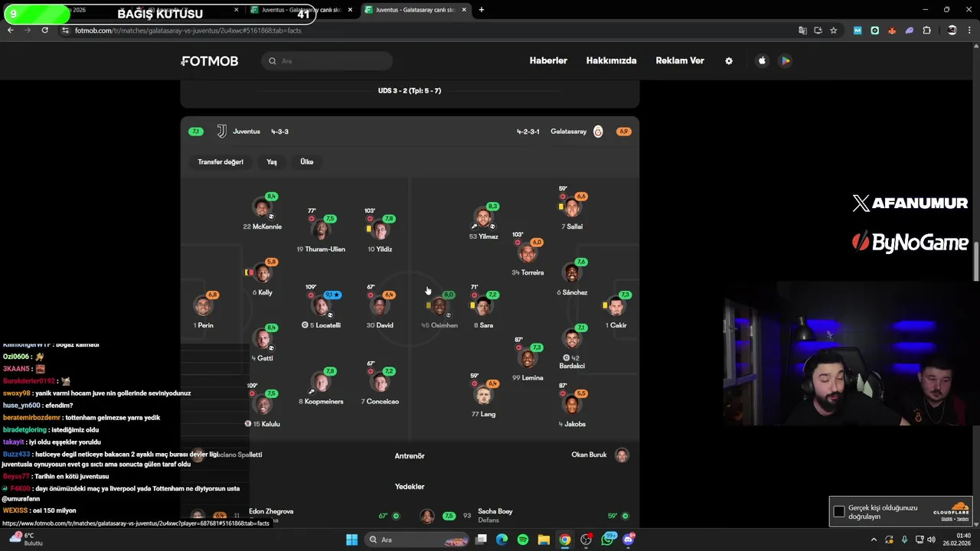Open Reklam Ver menu item
The width and height of the screenshot is (980, 551).
point(680,60)
